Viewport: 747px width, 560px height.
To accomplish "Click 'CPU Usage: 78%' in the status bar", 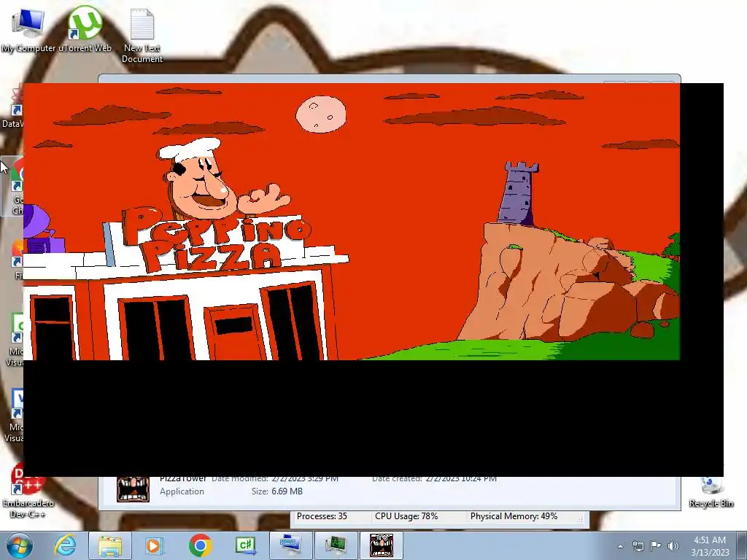I will coord(406,516).
